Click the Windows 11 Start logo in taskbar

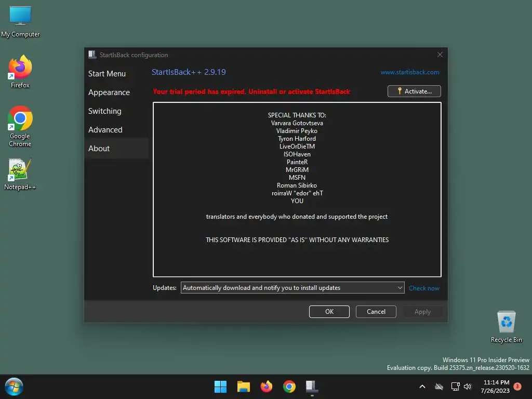point(220,387)
